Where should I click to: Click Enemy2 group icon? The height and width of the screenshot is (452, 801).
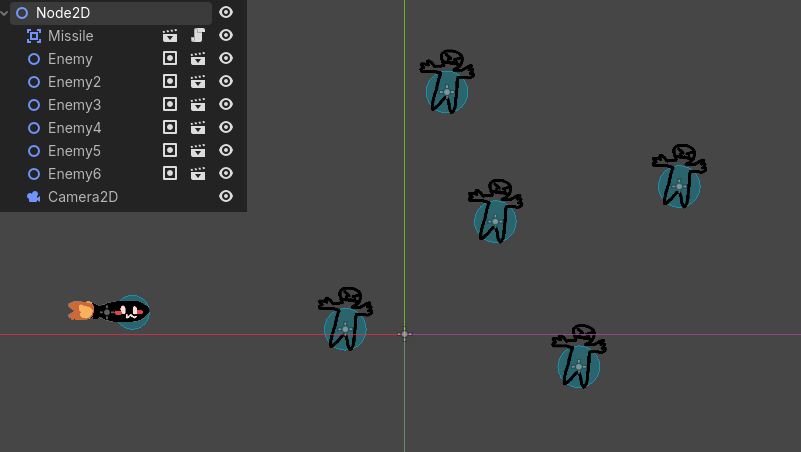tap(170, 81)
